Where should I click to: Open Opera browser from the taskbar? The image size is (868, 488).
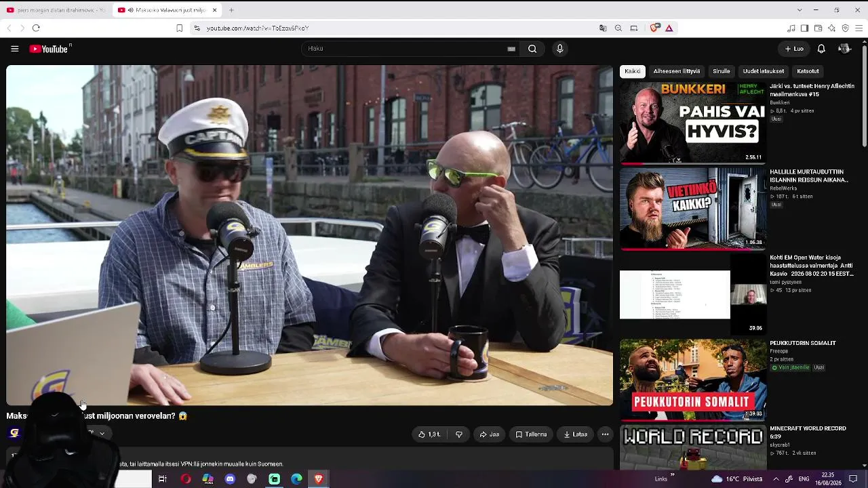click(x=186, y=479)
